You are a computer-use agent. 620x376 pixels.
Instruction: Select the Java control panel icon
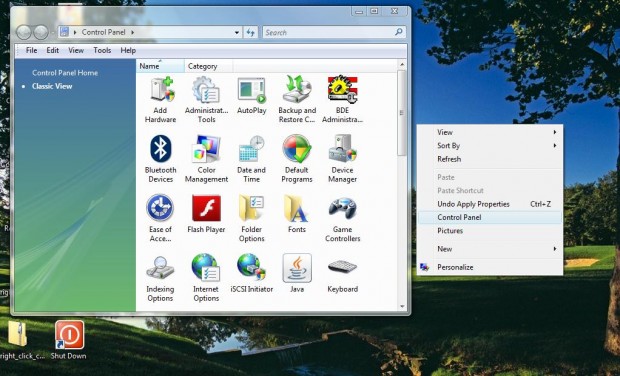click(x=297, y=273)
